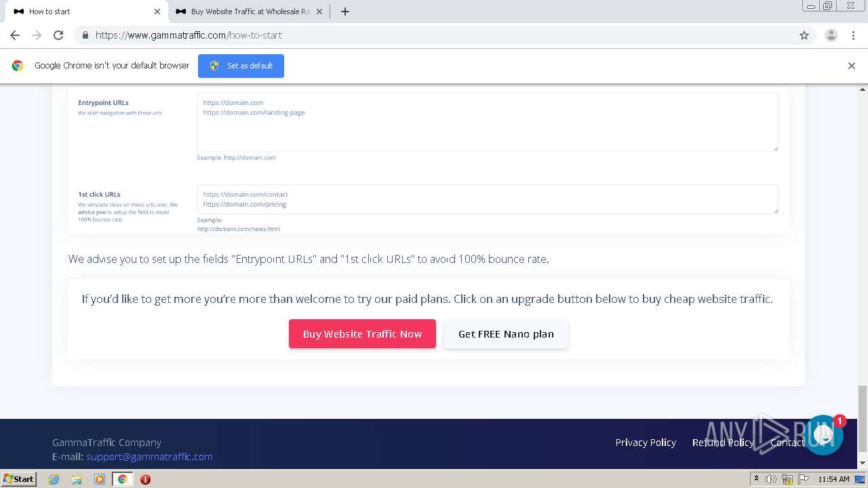The height and width of the screenshot is (488, 868).
Task: Open Action Center flag icon
Action: tap(804, 479)
